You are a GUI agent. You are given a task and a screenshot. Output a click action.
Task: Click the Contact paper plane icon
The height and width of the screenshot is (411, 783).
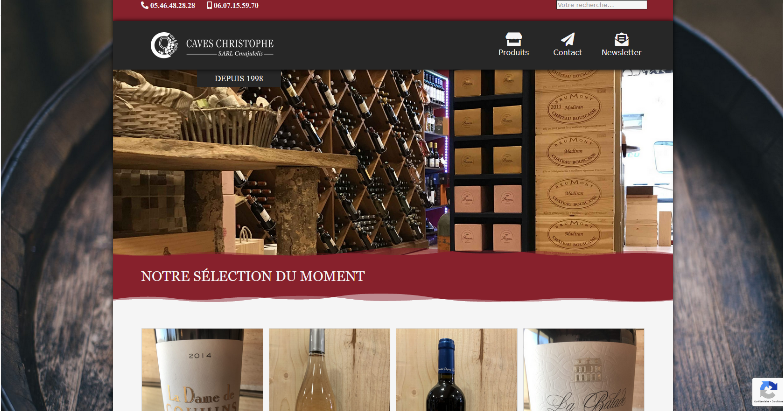[567, 39]
